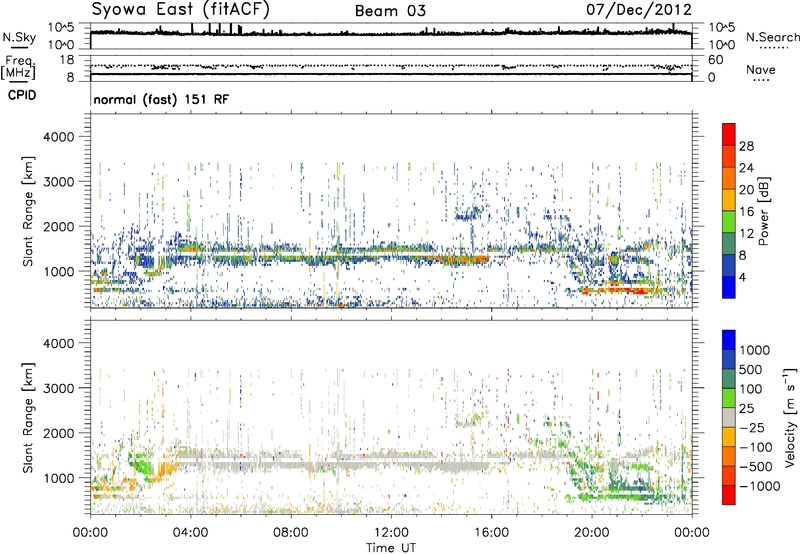The width and height of the screenshot is (800, 554).
Task: Click the '08:00' time tick label
Action: [291, 533]
